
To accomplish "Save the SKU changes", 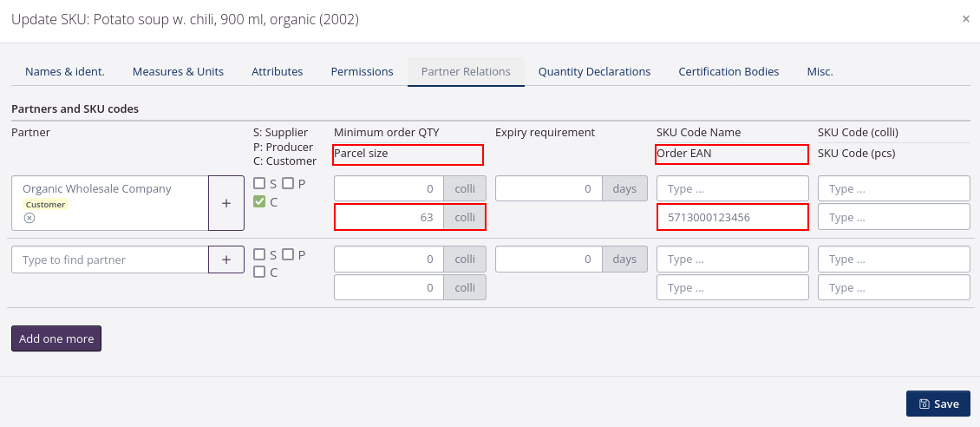I will tap(938, 404).
